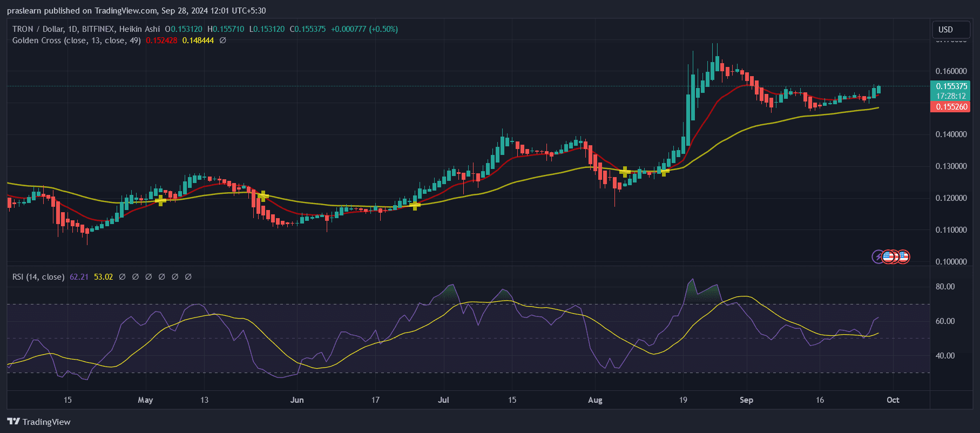The height and width of the screenshot is (433, 980).
Task: Click the Jun label on the time axis
Action: tap(297, 400)
